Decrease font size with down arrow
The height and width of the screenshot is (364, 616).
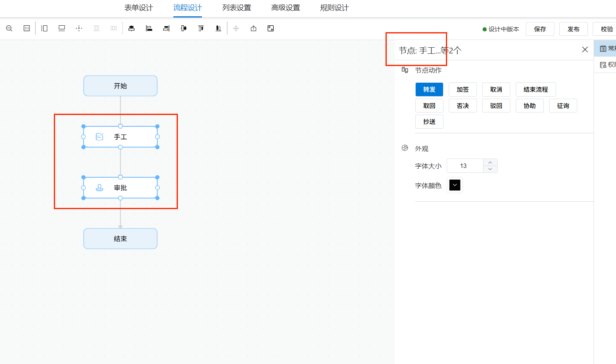490,169
